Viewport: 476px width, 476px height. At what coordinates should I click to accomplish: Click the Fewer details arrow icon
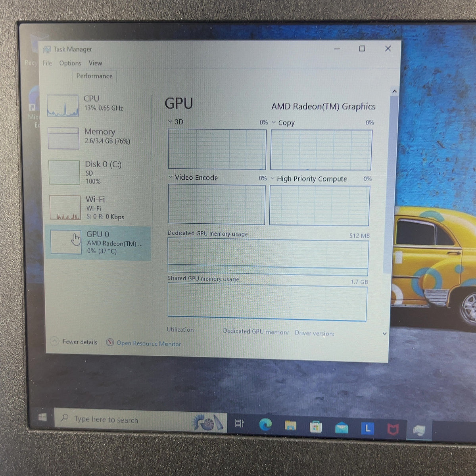[x=55, y=341]
